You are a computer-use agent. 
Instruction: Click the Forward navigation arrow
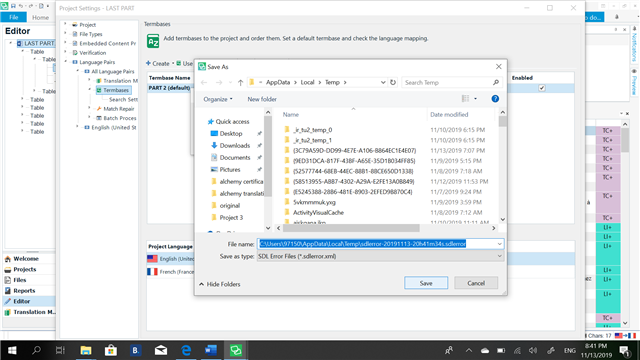click(219, 82)
